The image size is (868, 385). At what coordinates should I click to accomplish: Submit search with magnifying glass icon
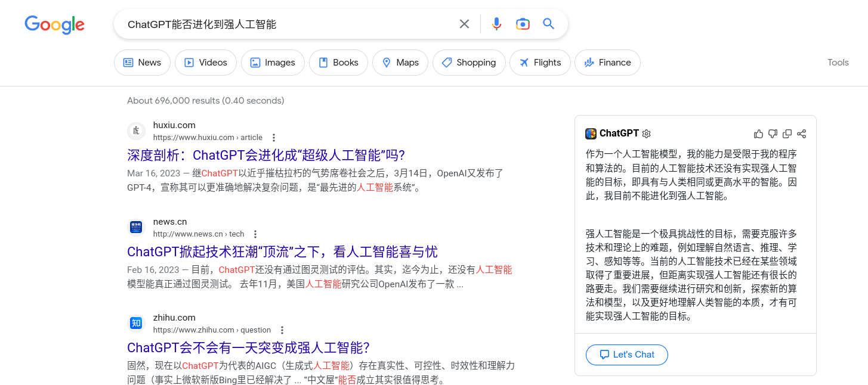tap(548, 24)
